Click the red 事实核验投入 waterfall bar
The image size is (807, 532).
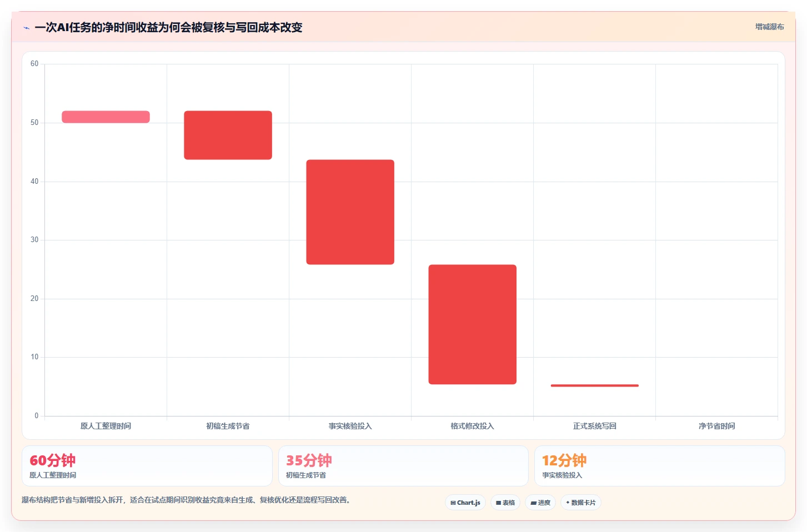tap(350, 212)
